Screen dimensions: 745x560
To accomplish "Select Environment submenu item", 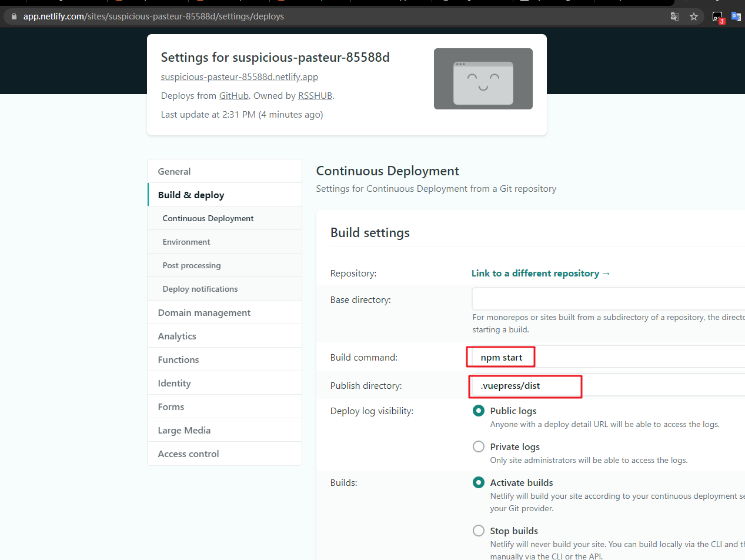I will pyautogui.click(x=225, y=242).
